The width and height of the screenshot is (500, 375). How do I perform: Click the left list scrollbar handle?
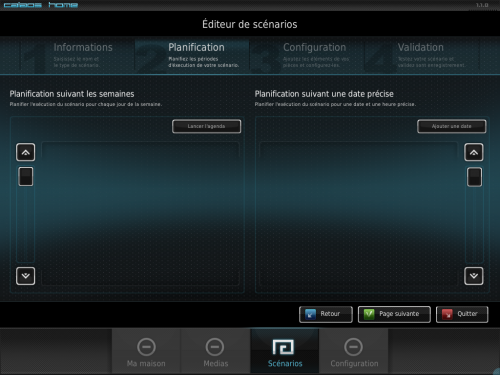tap(26, 176)
